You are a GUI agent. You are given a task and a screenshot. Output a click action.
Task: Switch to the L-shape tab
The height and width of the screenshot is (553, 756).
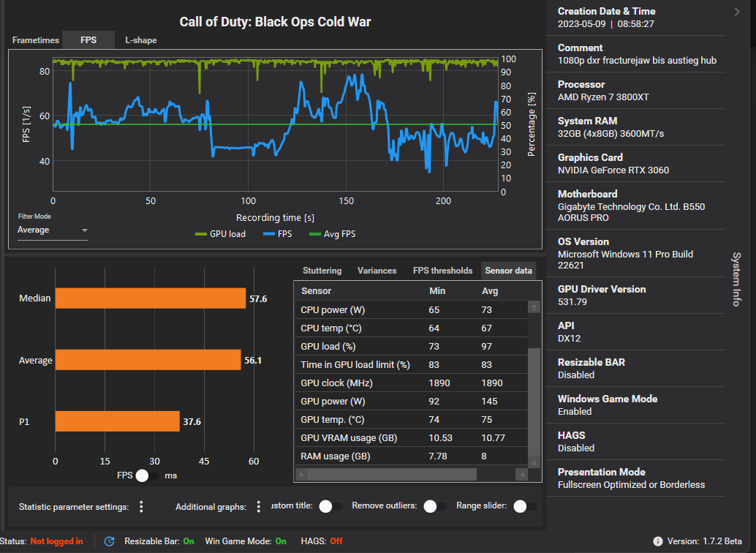tap(141, 40)
